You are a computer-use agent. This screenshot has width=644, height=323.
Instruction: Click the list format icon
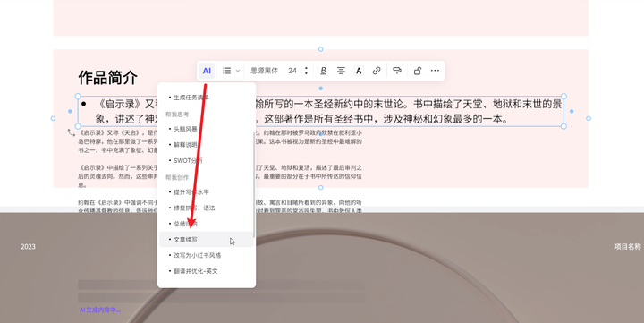point(226,71)
